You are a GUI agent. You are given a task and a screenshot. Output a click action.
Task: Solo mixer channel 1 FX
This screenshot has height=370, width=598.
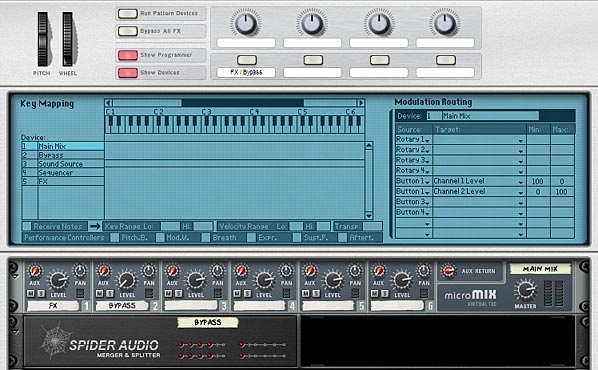click(41, 294)
